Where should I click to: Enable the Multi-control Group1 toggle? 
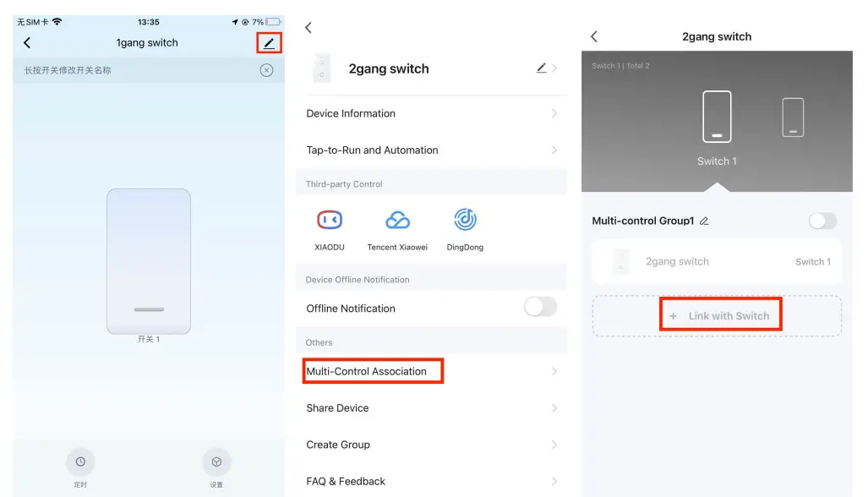point(822,221)
